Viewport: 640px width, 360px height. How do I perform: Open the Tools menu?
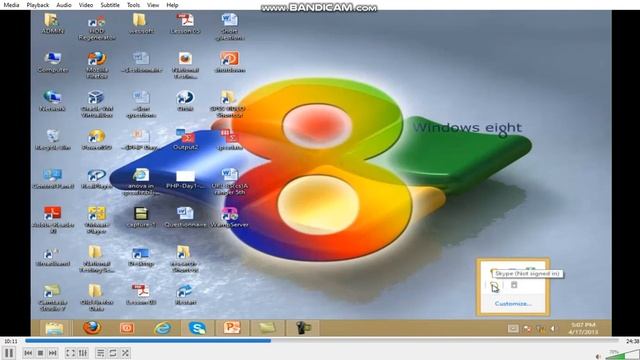(133, 5)
